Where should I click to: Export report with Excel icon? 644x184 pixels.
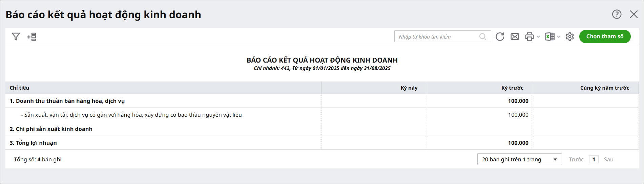pos(549,37)
